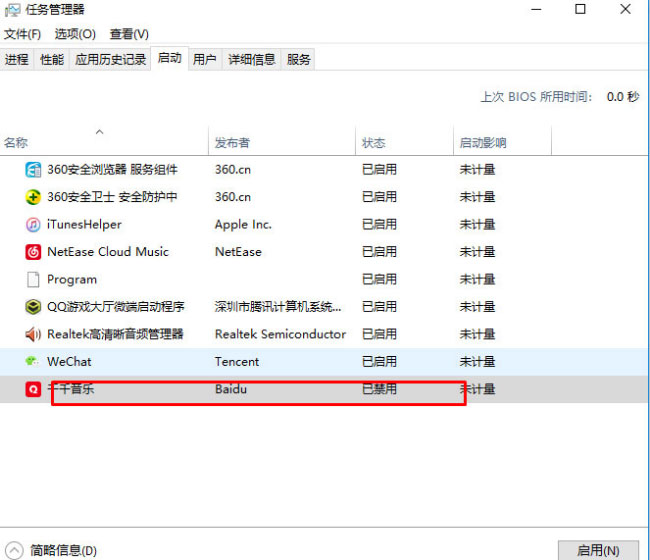Viewport: 650px width, 560px height.
Task: Collapse details with the 简略信息 arrow icon
Action: tap(14, 550)
